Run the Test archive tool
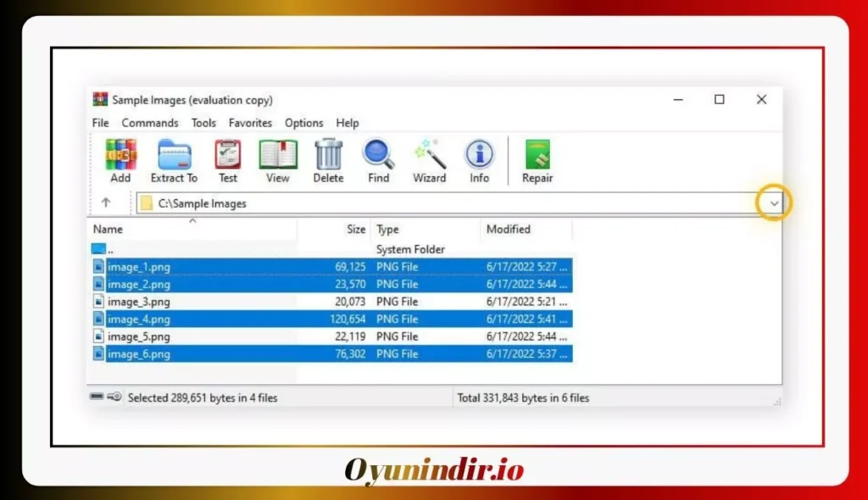Screen dimensions: 868x500 point(227,154)
